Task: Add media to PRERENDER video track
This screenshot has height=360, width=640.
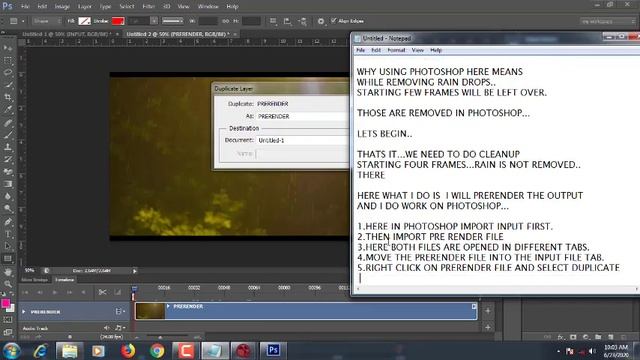Action: (488, 311)
